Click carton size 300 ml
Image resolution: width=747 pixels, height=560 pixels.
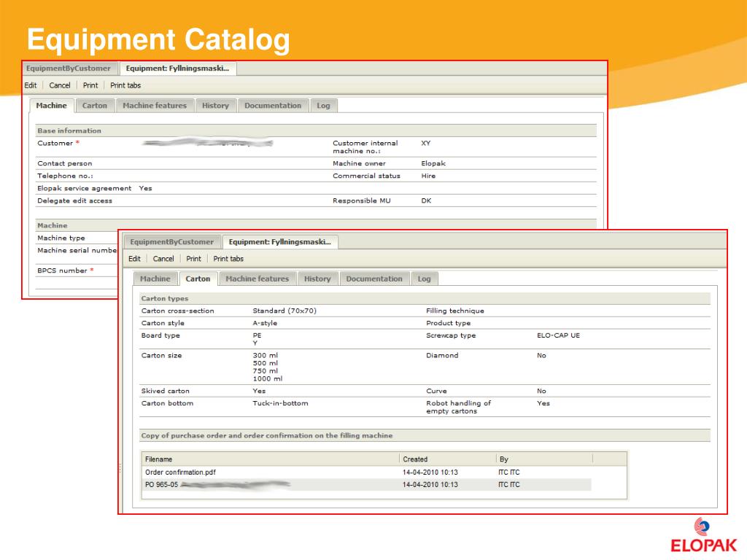tap(266, 355)
